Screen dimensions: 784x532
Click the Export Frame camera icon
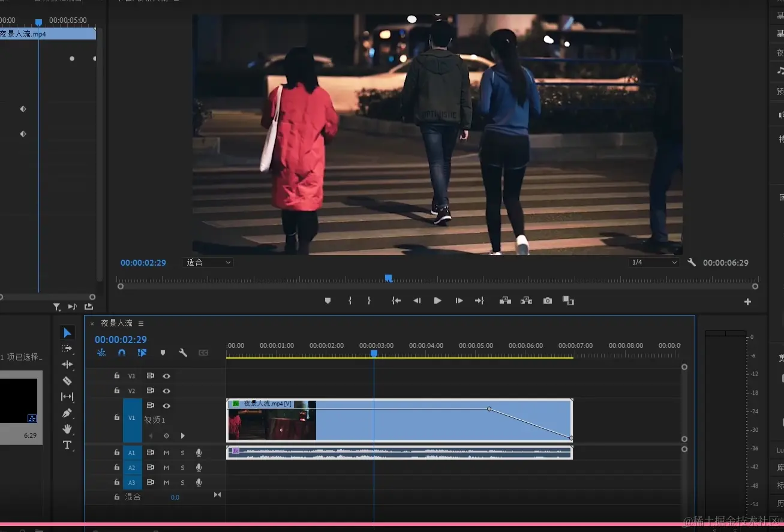pyautogui.click(x=547, y=300)
